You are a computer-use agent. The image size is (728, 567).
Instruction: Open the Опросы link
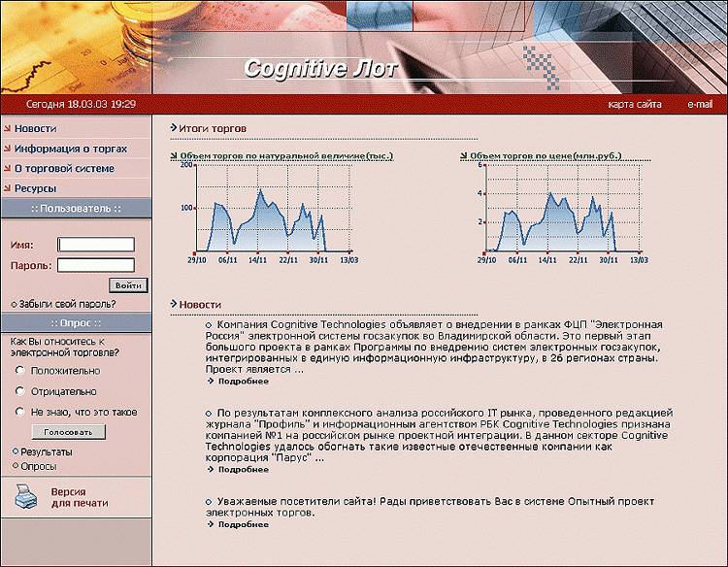pyautogui.click(x=39, y=466)
